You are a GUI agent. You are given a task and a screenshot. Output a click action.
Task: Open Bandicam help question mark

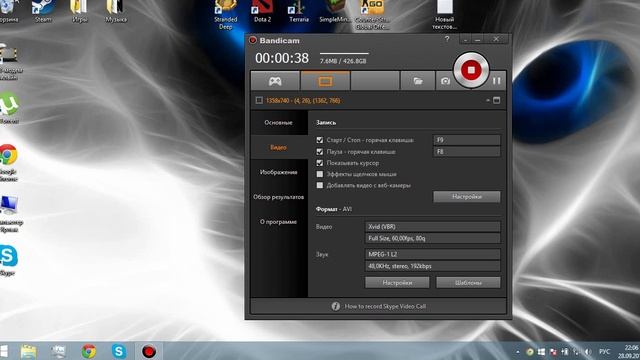[x=447, y=39]
